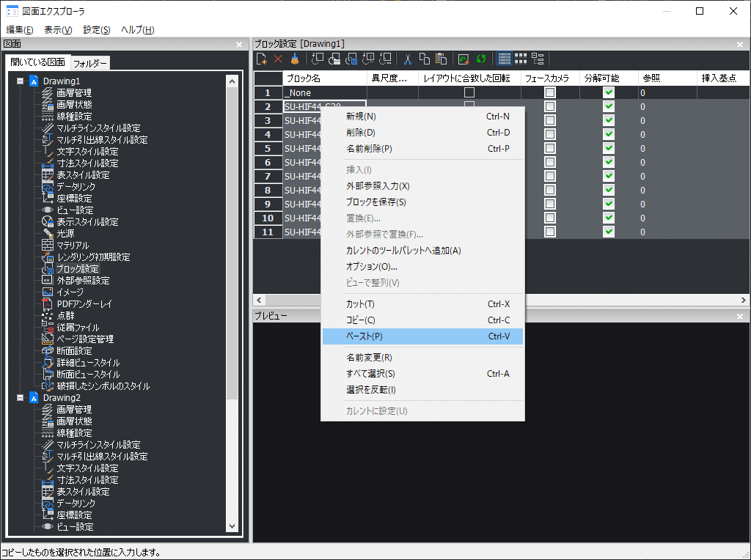Open the 編集(E) menu
The image size is (751, 560).
click(x=20, y=29)
